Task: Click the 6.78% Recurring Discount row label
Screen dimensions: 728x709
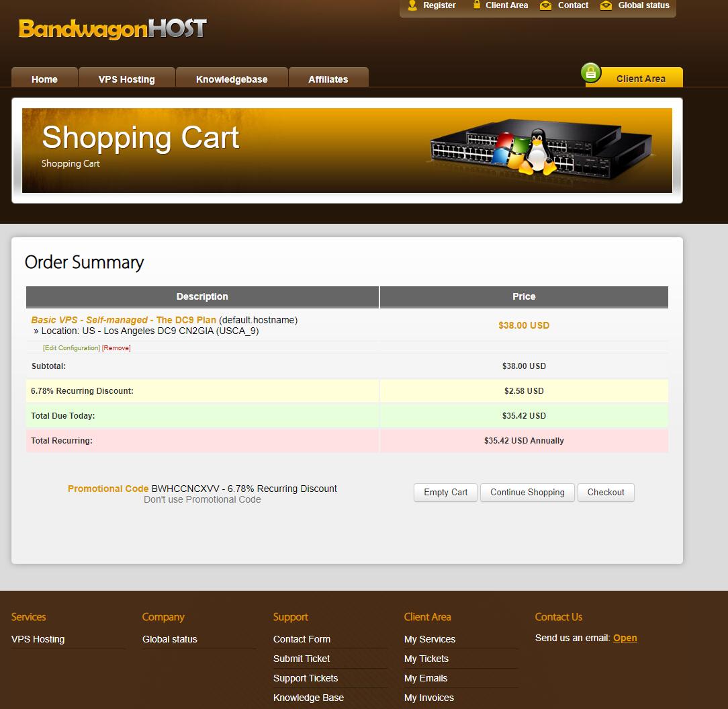Action: tap(82, 391)
